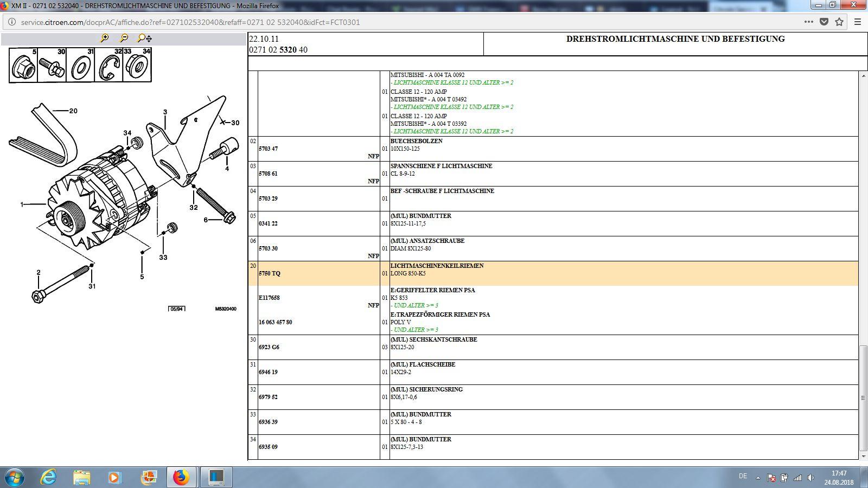Viewport: 868px width, 488px height.
Task: Select highlighted part number 5750 TQ
Action: [x=270, y=273]
